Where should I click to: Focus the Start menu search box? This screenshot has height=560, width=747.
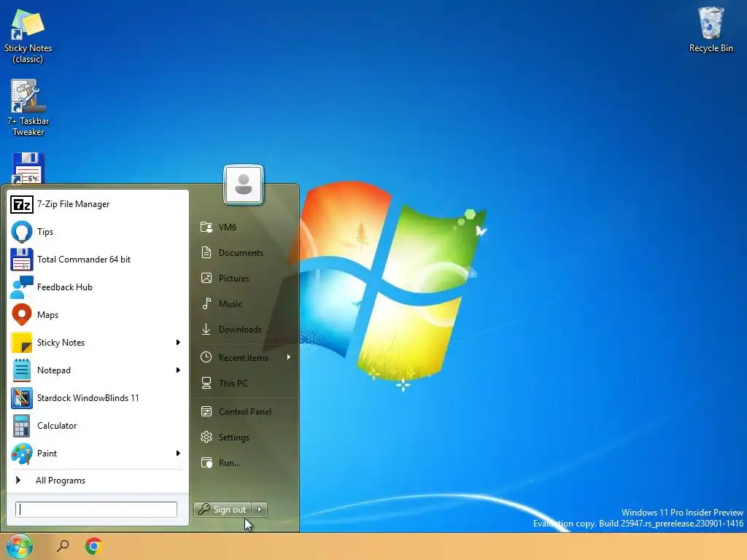[96, 510]
